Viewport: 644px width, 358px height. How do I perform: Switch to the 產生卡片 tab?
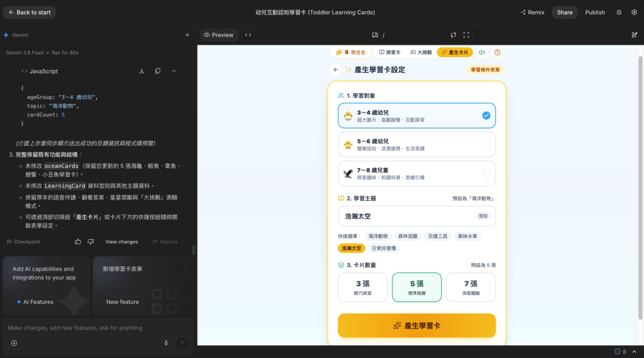click(455, 52)
